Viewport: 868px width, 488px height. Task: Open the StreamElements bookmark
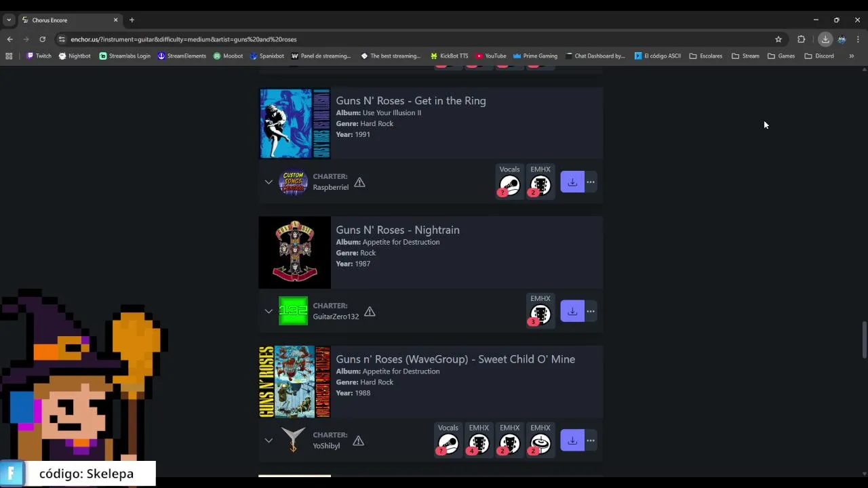click(182, 56)
